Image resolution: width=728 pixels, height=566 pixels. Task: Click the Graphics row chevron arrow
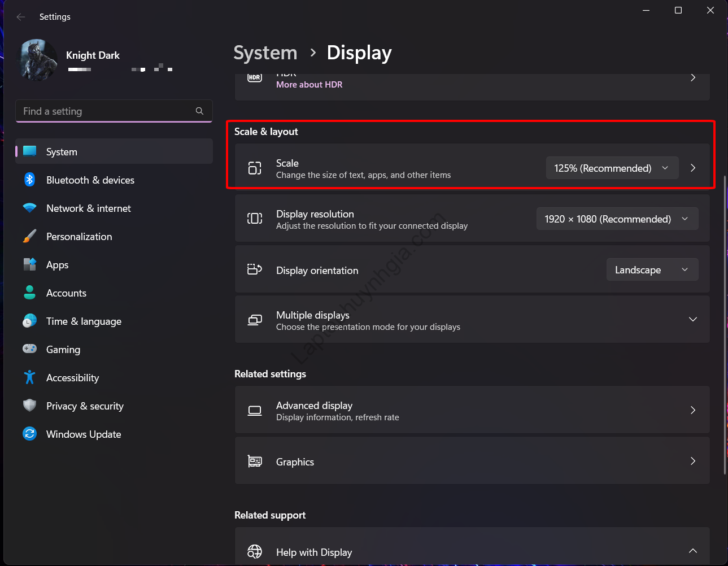[693, 461]
